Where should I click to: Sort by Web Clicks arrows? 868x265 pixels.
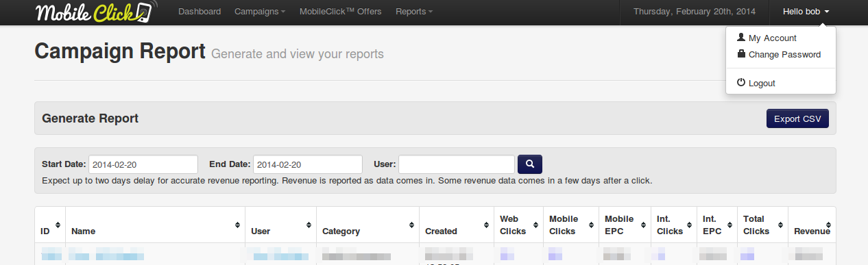(535, 225)
